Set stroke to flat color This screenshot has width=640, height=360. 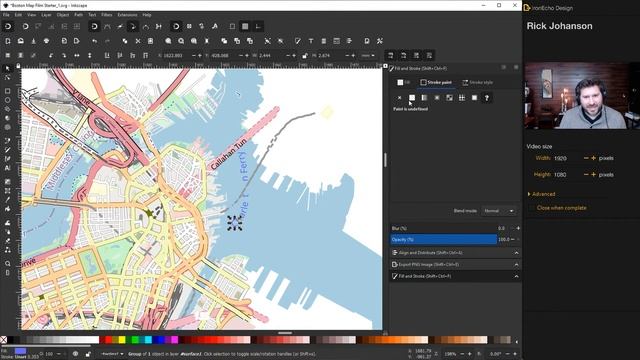click(x=412, y=98)
